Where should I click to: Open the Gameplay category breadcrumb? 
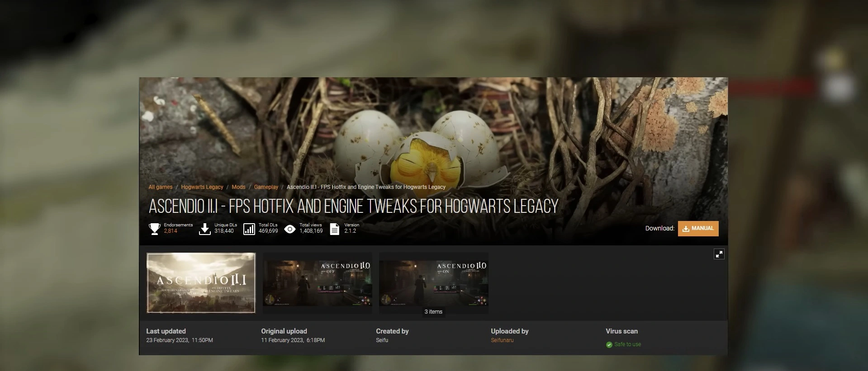tap(266, 187)
